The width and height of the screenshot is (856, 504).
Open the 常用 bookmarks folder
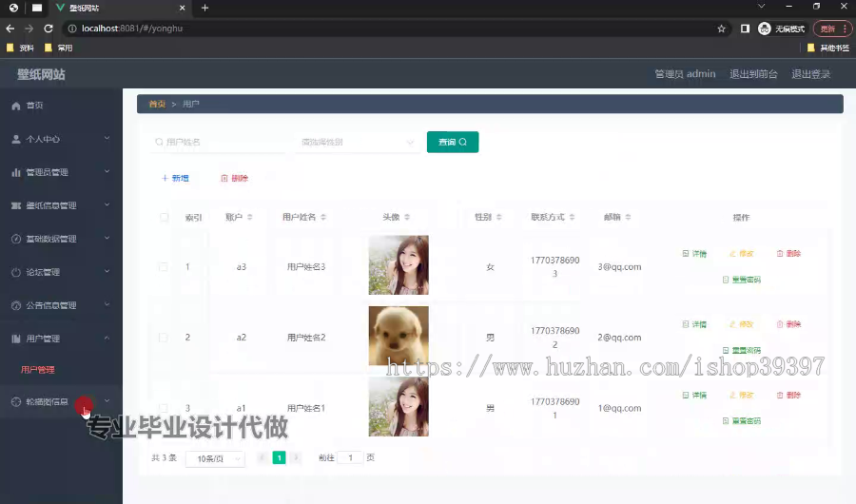[58, 48]
